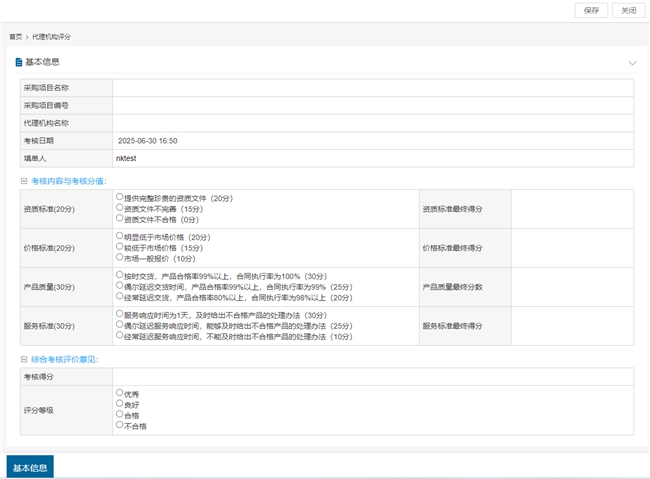Click the 资质标准最终得分 score field
Viewport: 650px width, 479px height.
point(571,209)
